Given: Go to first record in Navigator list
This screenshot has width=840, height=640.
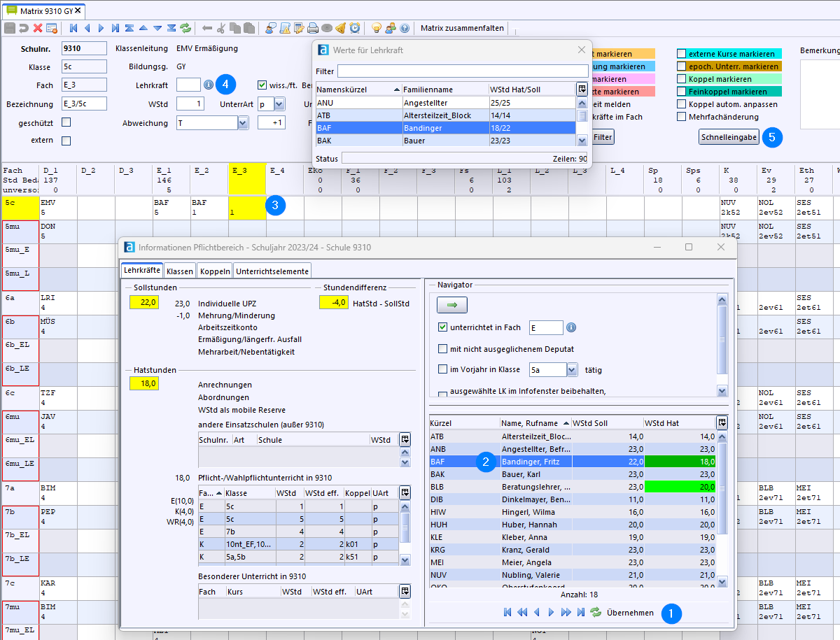Looking at the screenshot, I should [507, 612].
